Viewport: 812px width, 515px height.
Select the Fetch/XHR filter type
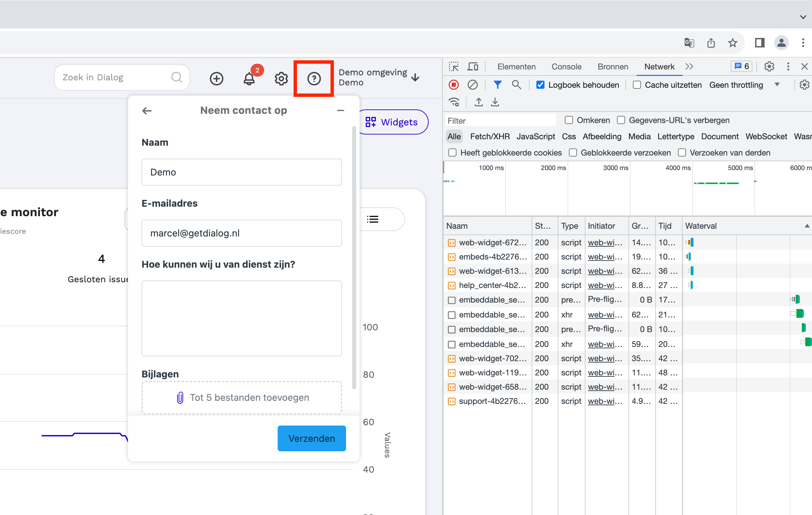click(490, 136)
